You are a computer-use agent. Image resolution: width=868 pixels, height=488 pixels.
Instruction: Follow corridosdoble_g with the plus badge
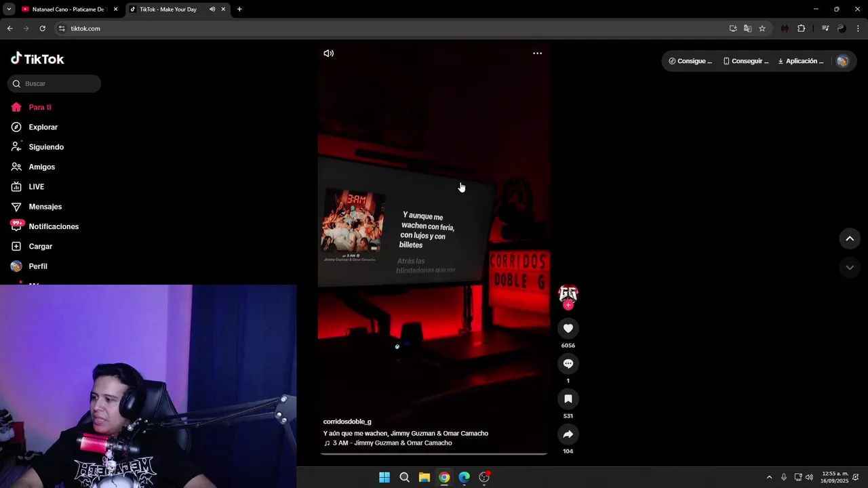[568, 306]
